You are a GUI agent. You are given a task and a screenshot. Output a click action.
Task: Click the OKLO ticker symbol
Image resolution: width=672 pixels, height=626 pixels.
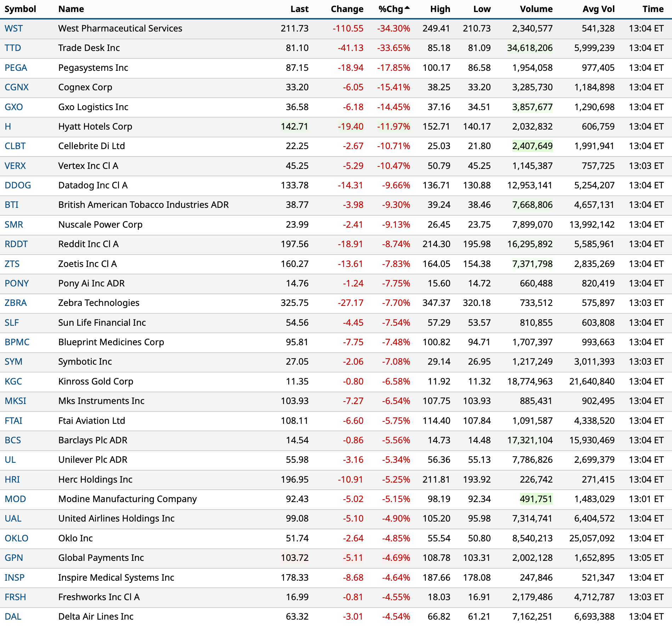(x=16, y=538)
